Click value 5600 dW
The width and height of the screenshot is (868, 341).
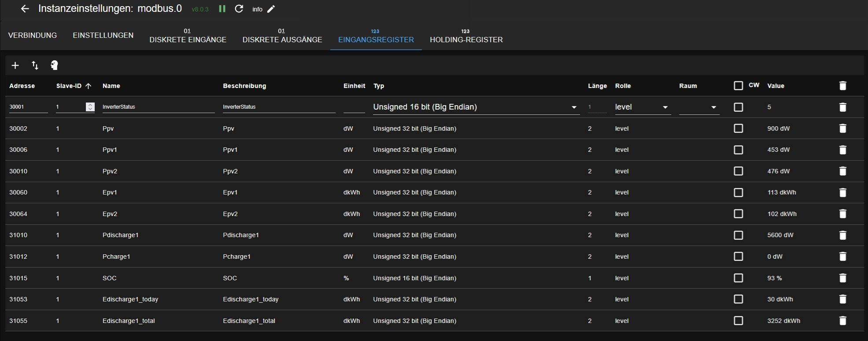tap(780, 235)
